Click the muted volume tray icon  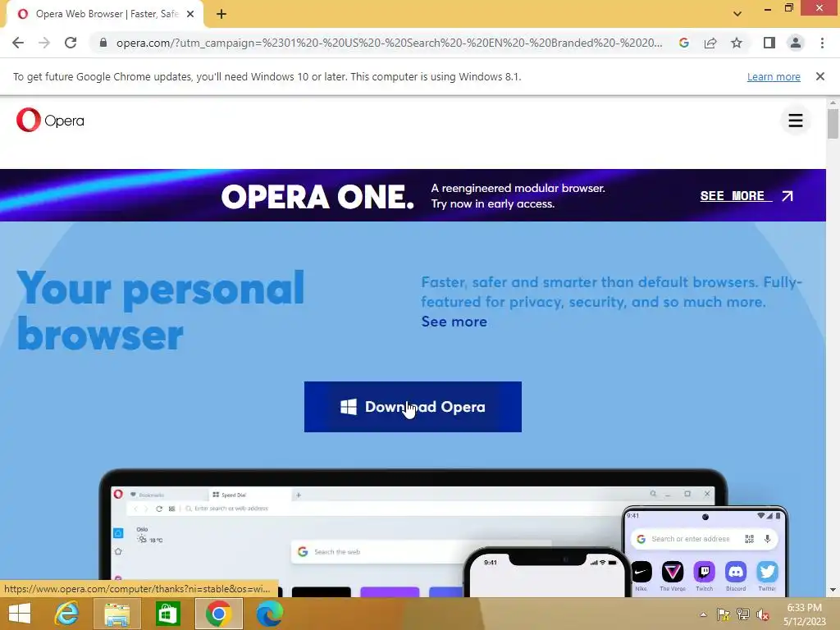click(x=763, y=614)
